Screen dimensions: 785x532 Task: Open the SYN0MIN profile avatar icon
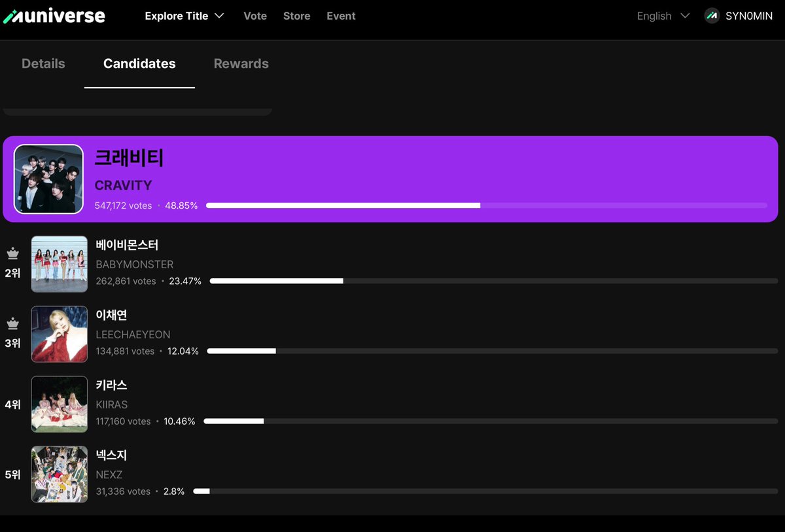(712, 16)
